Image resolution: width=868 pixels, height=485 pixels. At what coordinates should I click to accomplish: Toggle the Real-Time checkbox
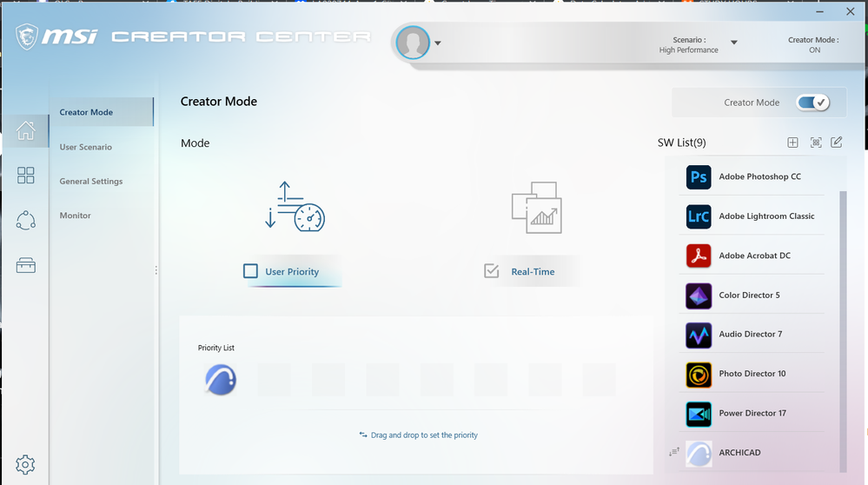(492, 270)
